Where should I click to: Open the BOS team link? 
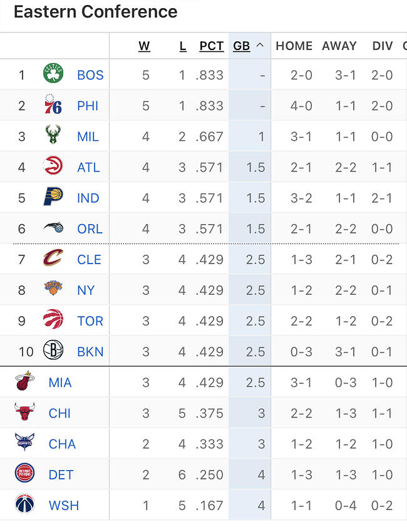[90, 75]
